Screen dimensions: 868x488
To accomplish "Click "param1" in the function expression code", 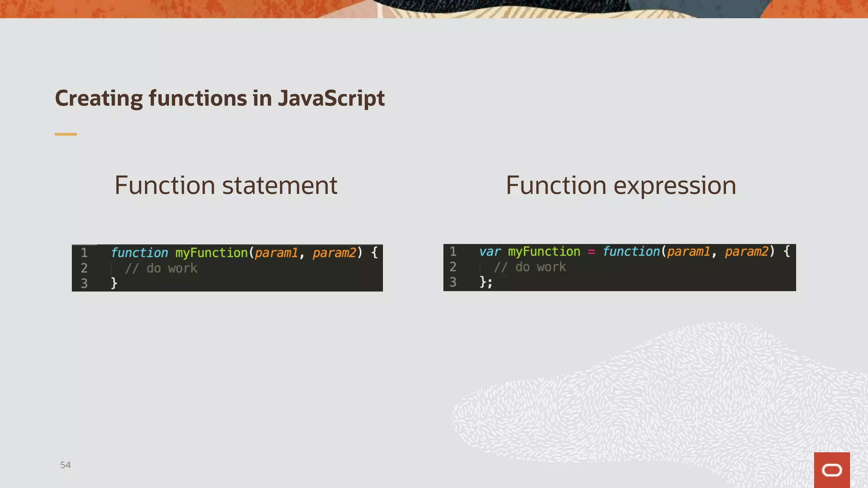I will point(688,252).
